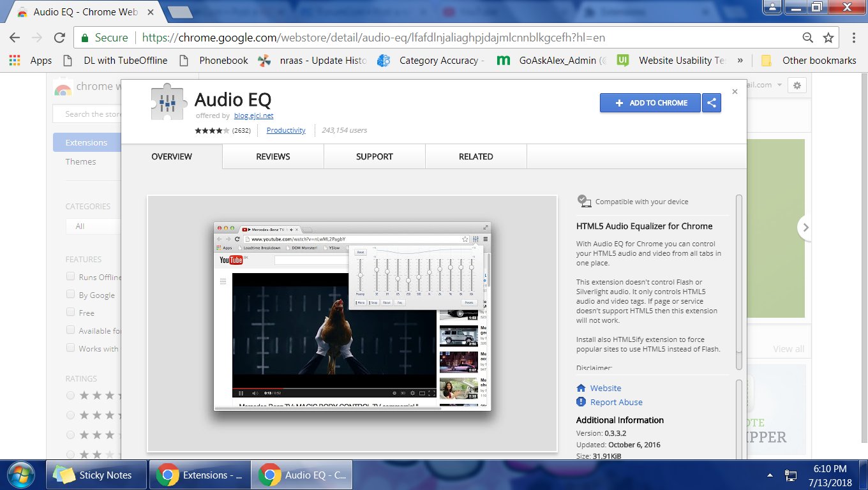The width and height of the screenshot is (868, 490).
Task: Toggle the Available for Android checkbox
Action: click(71, 330)
